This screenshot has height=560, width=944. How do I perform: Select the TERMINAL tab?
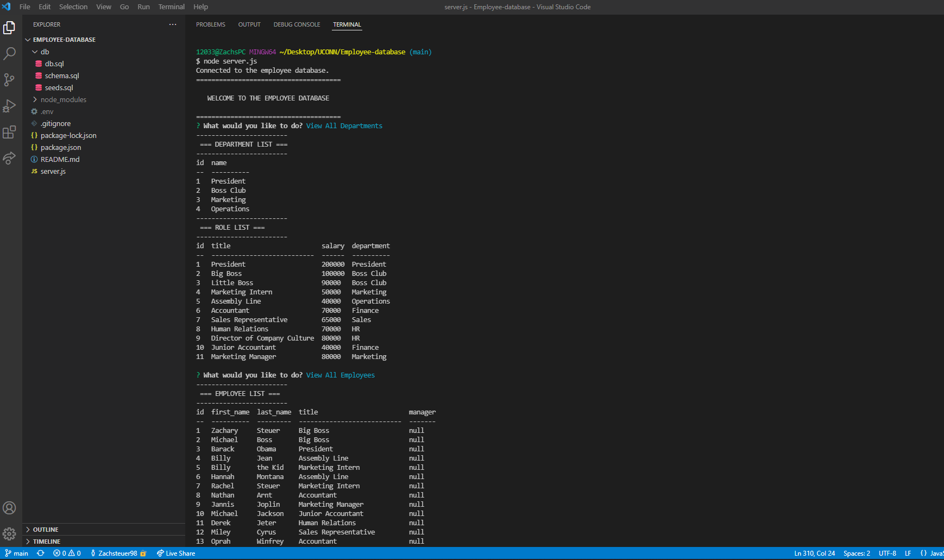(347, 24)
